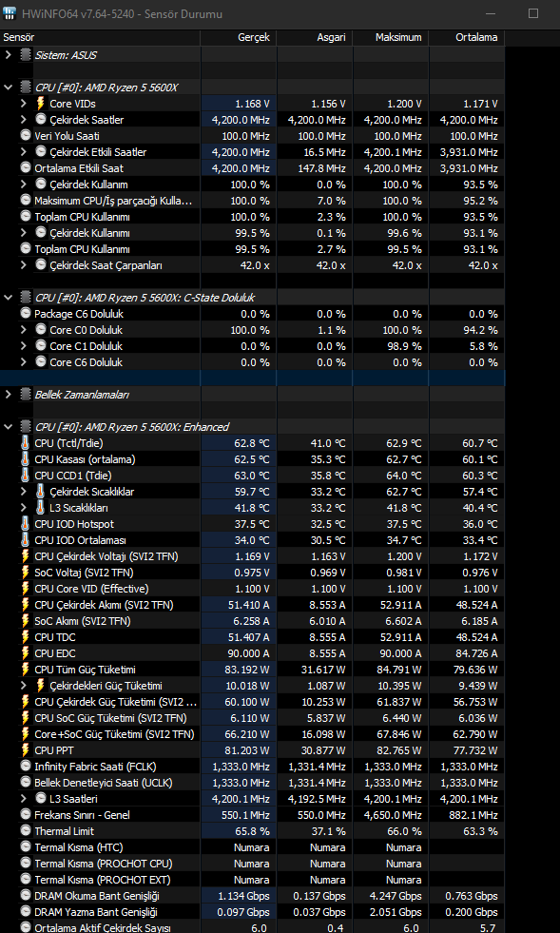Click the chip icon beside Sistem: ASUS

pyautogui.click(x=25, y=55)
